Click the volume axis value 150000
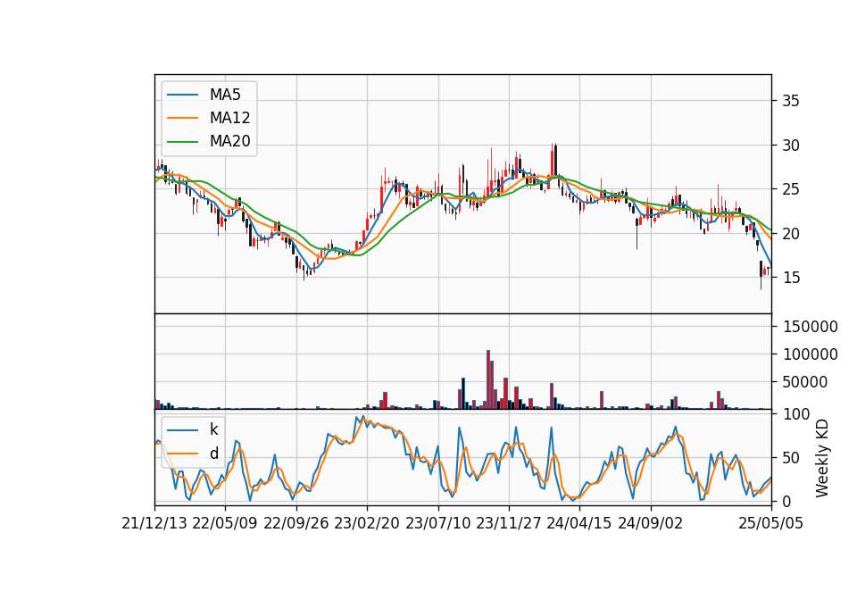Viewport: 857px width, 616px height. pyautogui.click(x=811, y=327)
